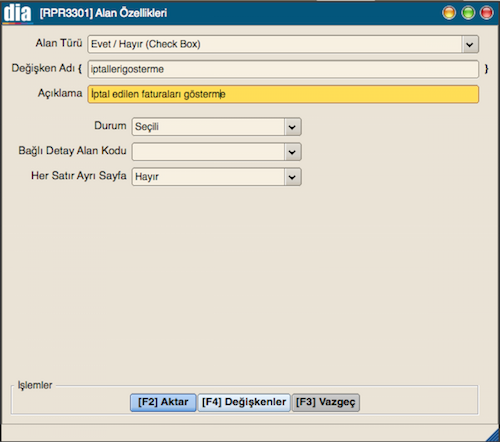500x442 pixels.
Task: Click the Hayır value in Her Satır Ayrı Sayfa
Action: [147, 177]
